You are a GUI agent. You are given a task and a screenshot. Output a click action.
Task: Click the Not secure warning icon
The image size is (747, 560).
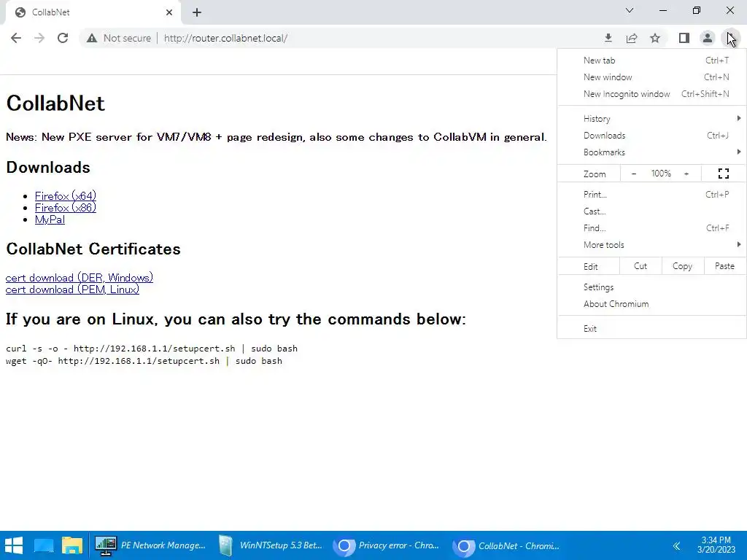[x=92, y=38]
